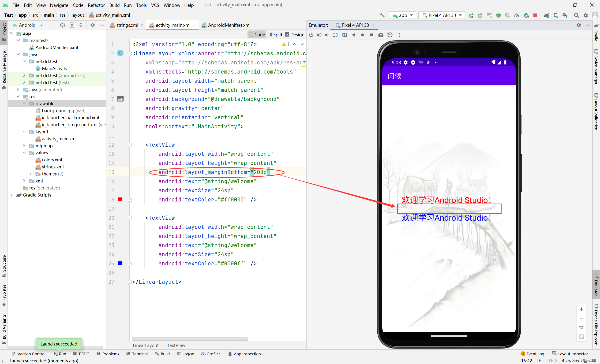
Task: Open the VCS menu
Action: click(155, 5)
